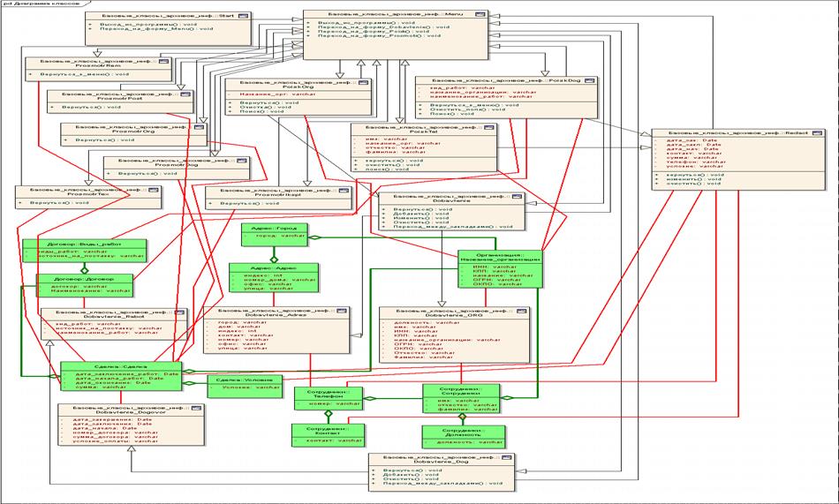The width and height of the screenshot is (839, 504).
Task: Click the form icon on the PoiskTel class
Action: click(489, 127)
